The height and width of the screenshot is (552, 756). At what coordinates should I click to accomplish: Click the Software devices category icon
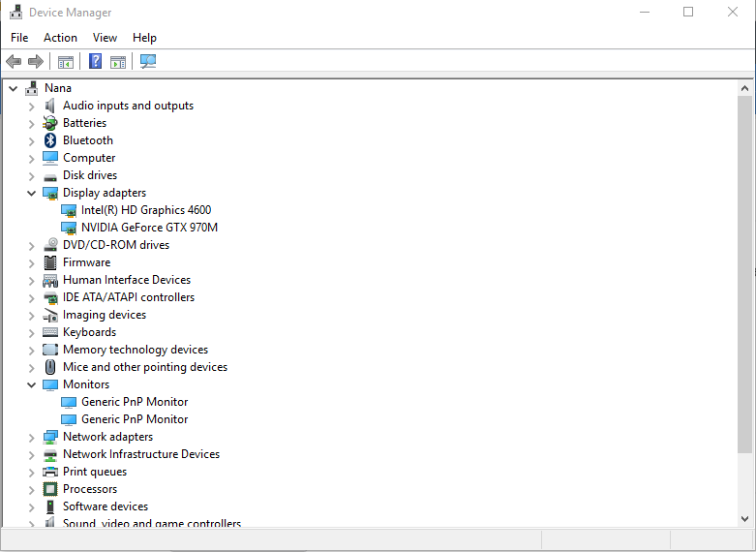(x=50, y=506)
